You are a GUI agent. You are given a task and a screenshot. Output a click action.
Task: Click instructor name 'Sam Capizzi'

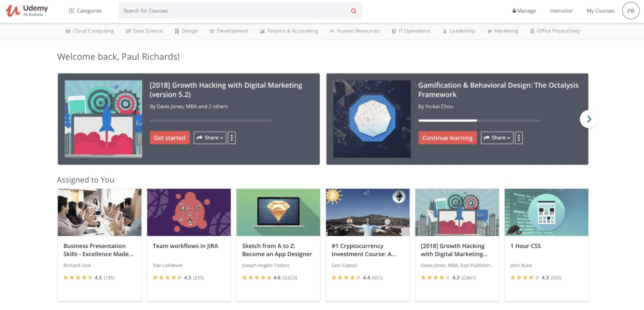[x=344, y=265]
